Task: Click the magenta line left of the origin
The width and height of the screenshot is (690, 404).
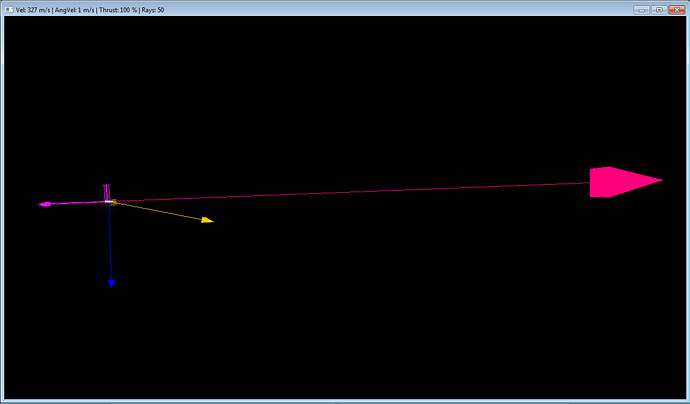Action: pyautogui.click(x=76, y=203)
